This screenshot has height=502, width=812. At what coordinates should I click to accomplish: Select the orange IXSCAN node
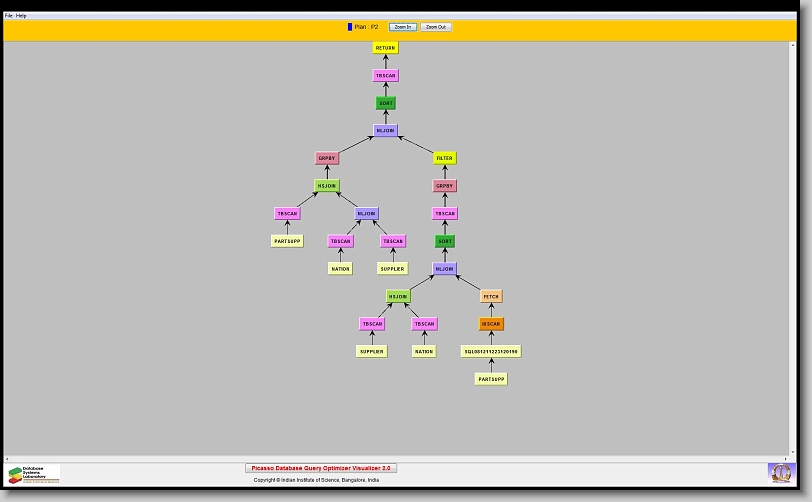coord(491,324)
